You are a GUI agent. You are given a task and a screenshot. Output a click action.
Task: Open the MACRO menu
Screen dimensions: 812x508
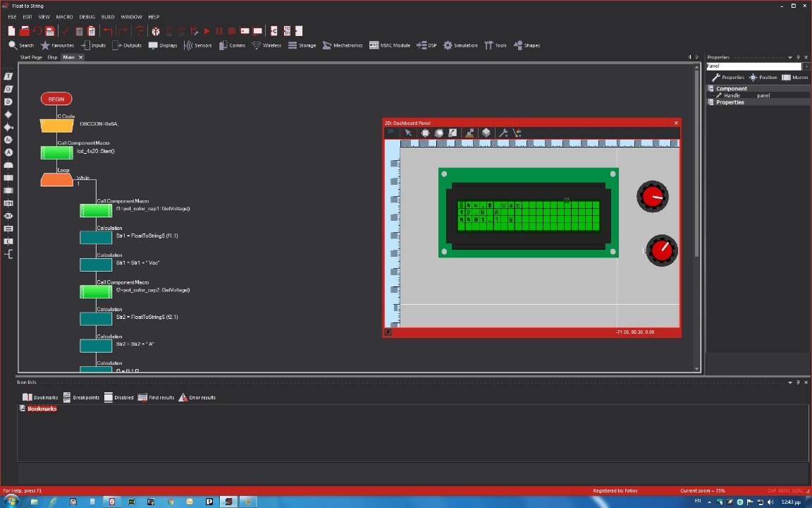tap(65, 17)
